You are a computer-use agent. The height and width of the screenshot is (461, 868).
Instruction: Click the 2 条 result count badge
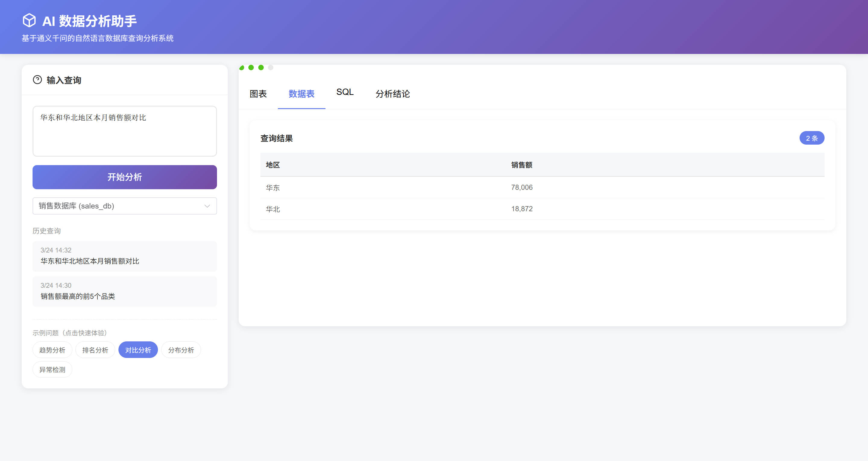(x=811, y=138)
